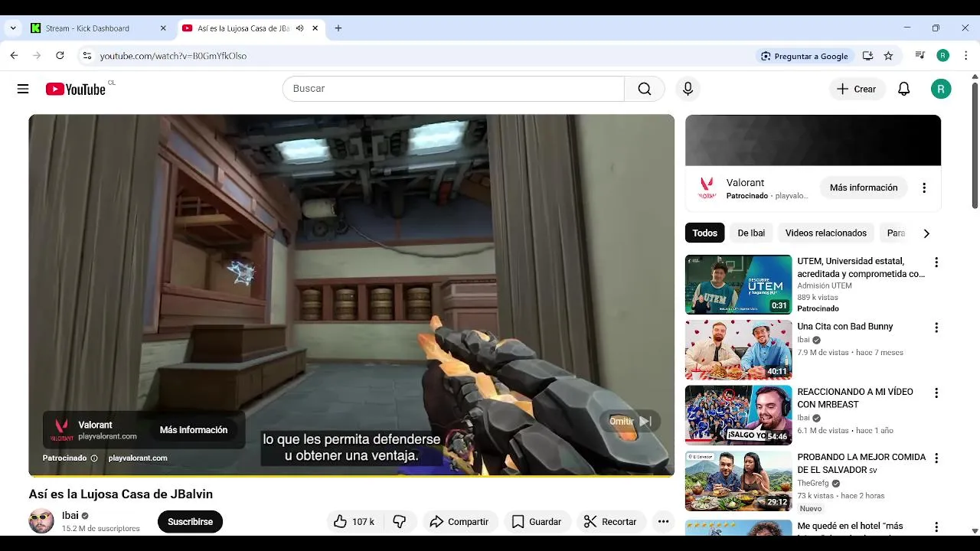Like the video with thumbs up
The height and width of the screenshot is (551, 980).
353,522
